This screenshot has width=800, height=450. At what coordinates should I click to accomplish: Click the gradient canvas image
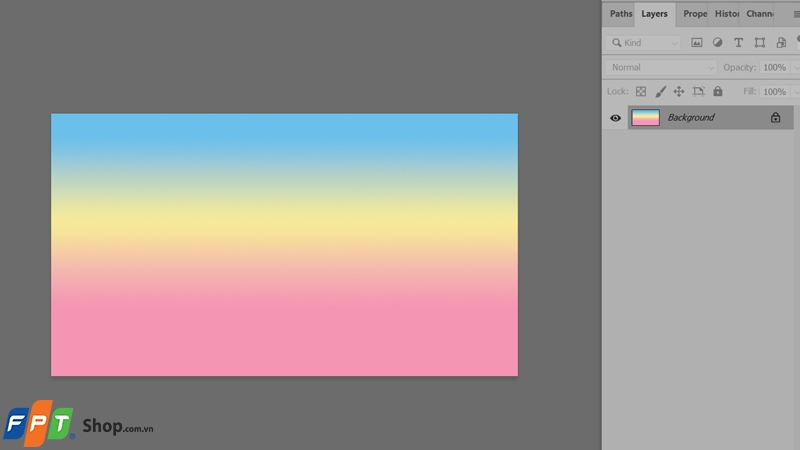point(284,244)
